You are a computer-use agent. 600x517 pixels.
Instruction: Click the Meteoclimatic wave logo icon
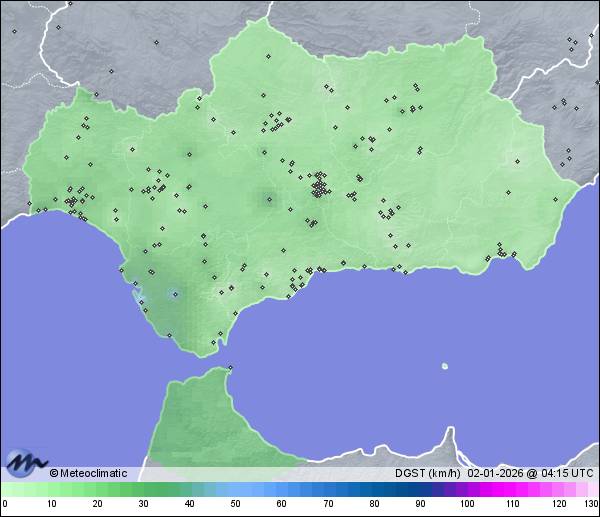pos(25,463)
